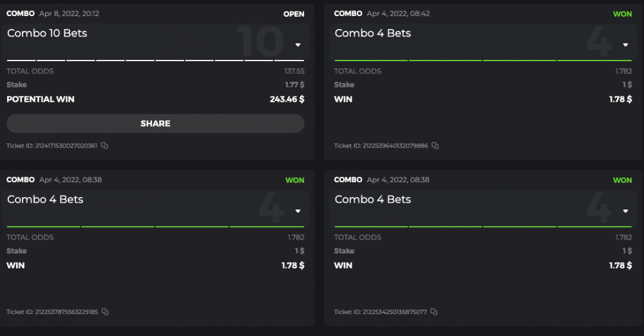Click WON status on the 08:42 combo
The width and height of the screenshot is (644, 336).
pos(622,14)
